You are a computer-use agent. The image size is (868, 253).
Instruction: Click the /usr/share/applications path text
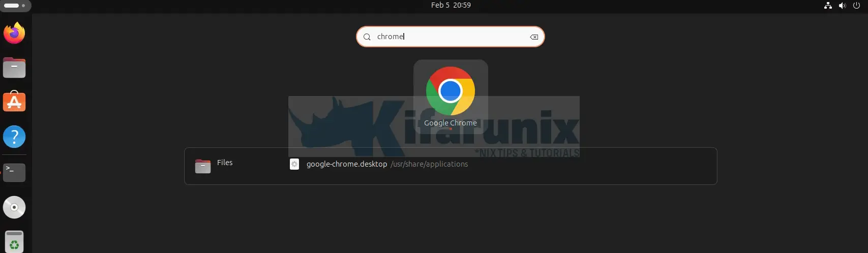click(429, 164)
